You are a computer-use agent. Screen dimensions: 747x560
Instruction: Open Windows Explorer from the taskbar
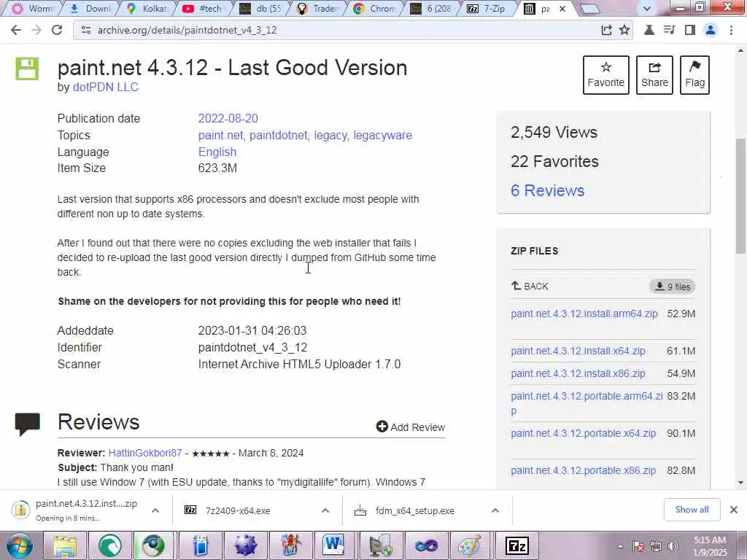65,545
